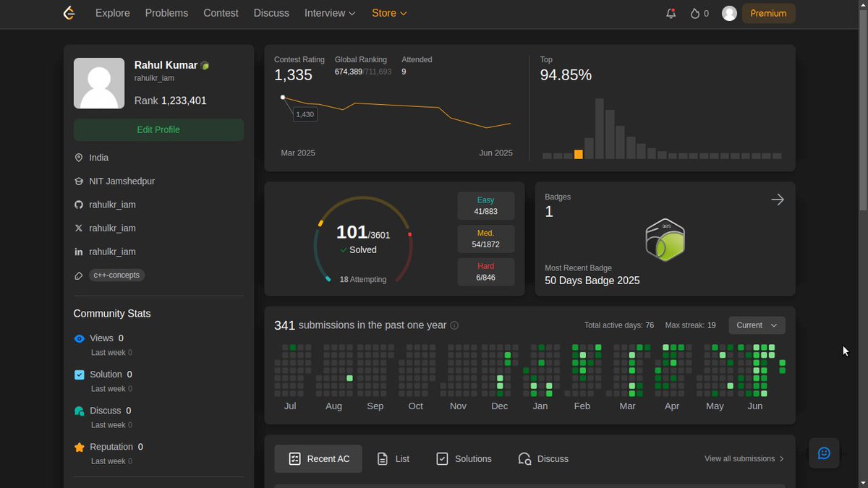This screenshot has height=488, width=868.
Task: Click the submissions info icon
Action: pos(454,325)
